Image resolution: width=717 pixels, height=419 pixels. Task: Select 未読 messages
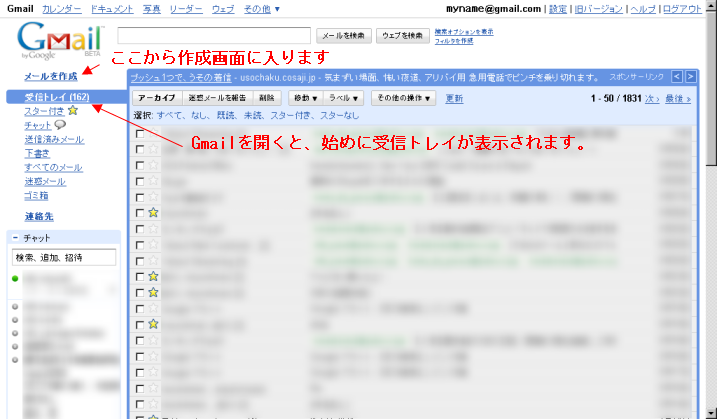point(253,115)
